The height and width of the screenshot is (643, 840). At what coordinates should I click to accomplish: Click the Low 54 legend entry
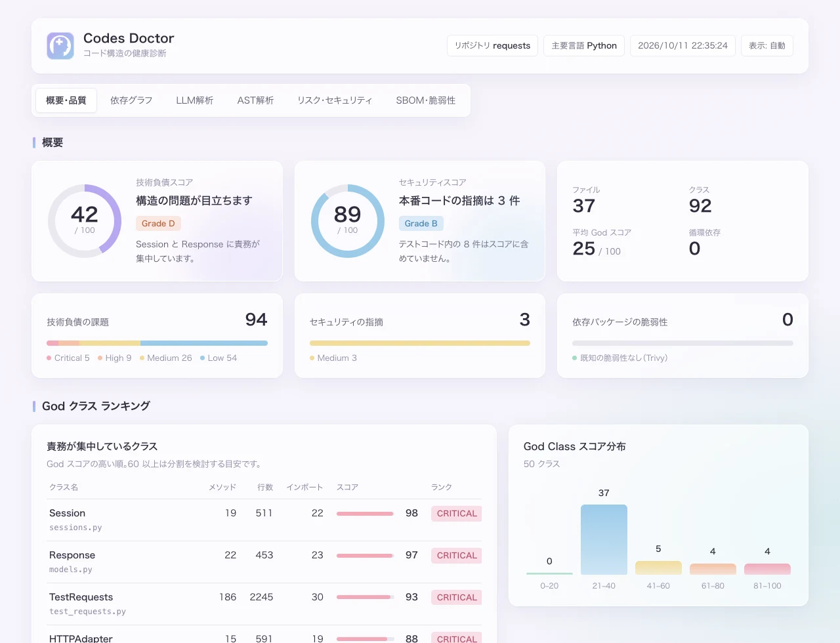pos(219,358)
